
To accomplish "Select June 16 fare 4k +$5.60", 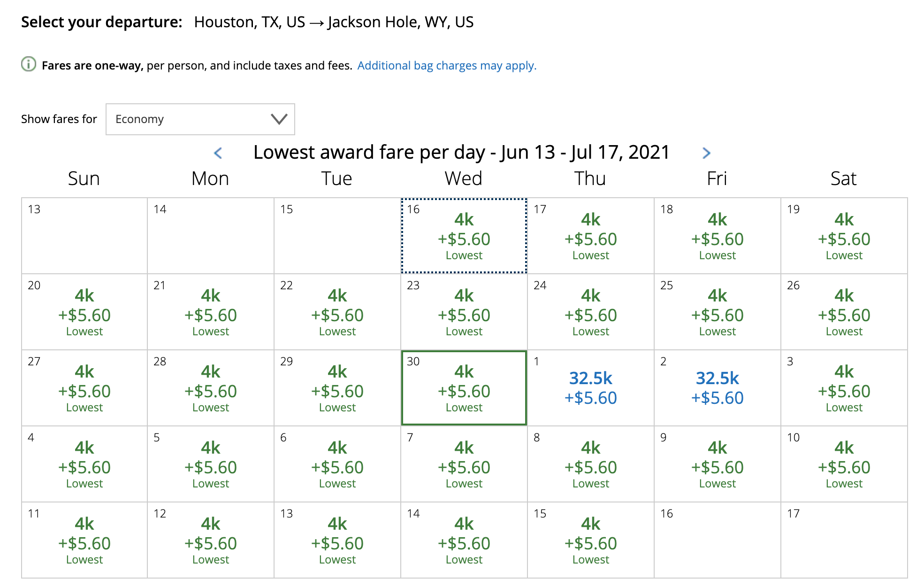I will pyautogui.click(x=464, y=236).
